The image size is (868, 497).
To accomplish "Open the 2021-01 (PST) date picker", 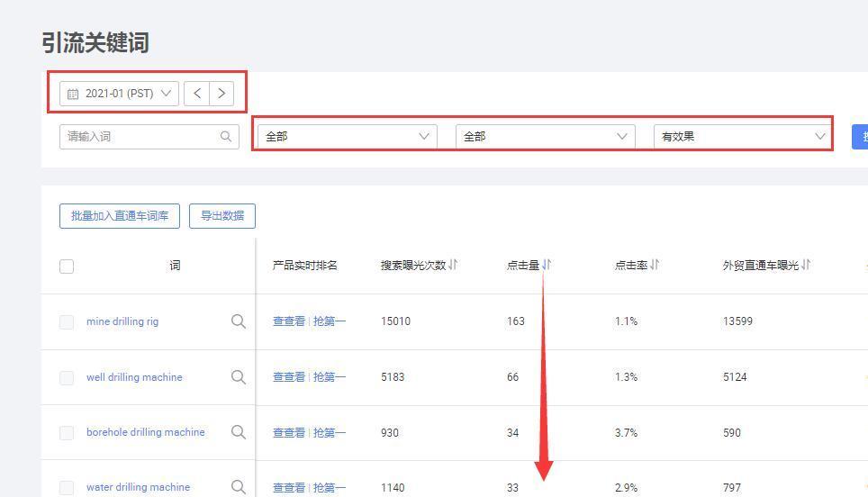I will (119, 94).
